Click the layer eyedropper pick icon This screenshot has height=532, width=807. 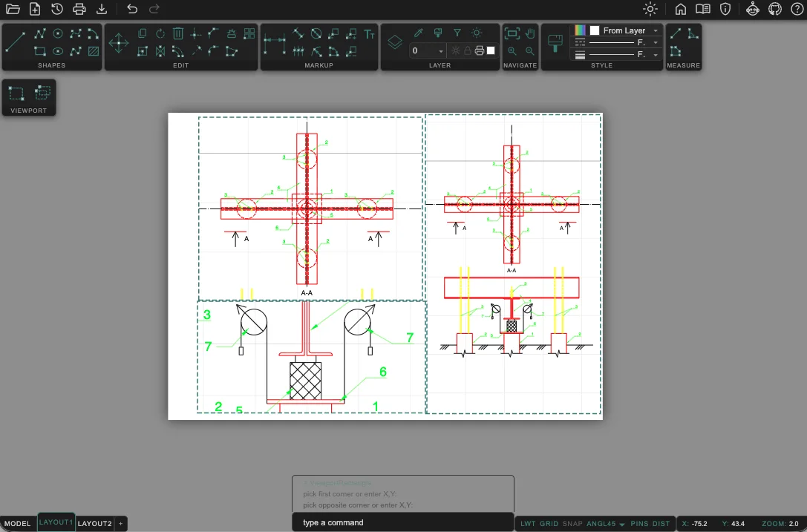[x=419, y=33]
